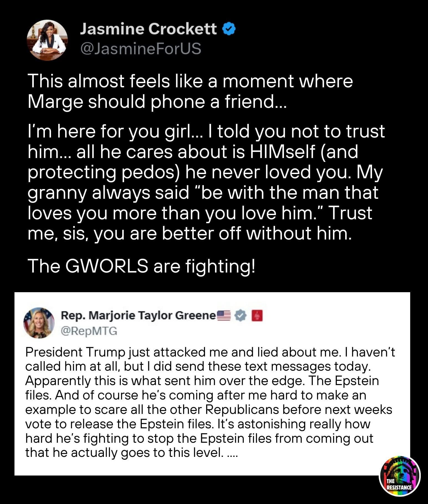This screenshot has width=428, height=504.
Task: Click the gray verified badge beside Greene's name
Action: tap(240, 315)
